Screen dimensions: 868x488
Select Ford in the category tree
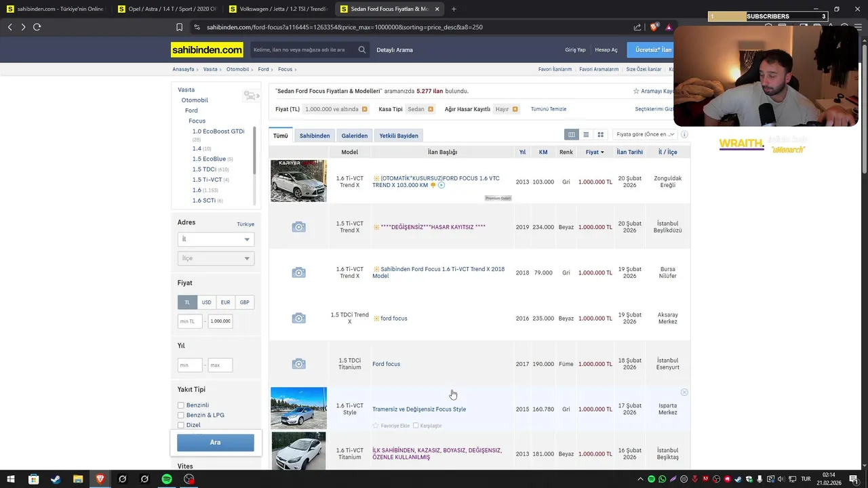click(191, 110)
